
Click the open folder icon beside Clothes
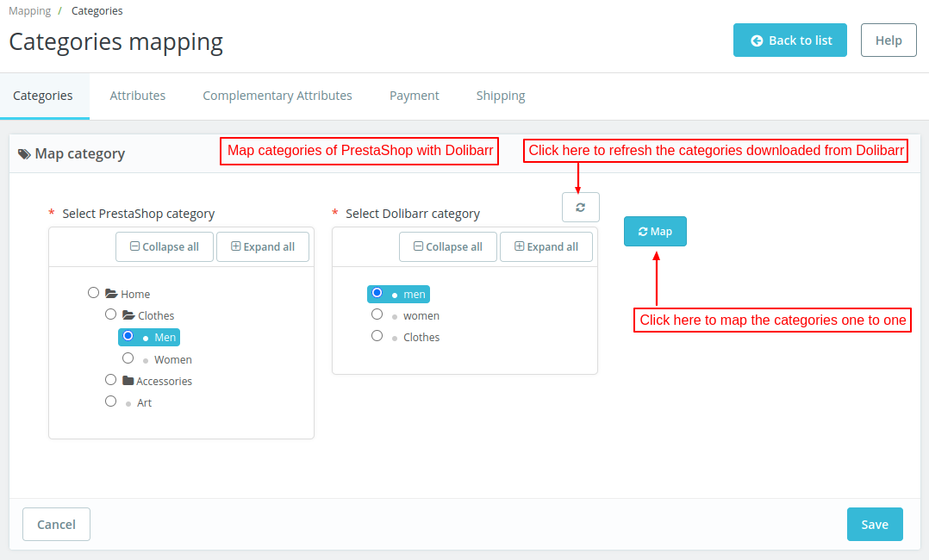(x=128, y=315)
